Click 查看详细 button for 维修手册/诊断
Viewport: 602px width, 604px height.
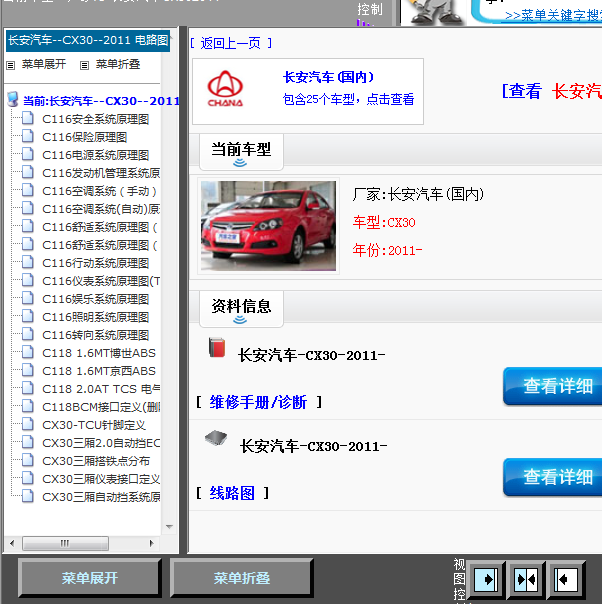click(552, 386)
